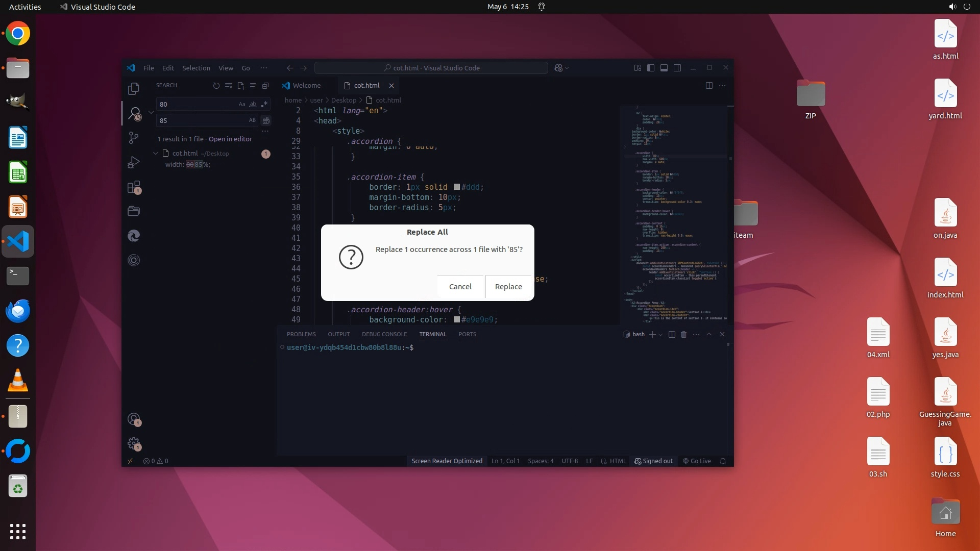The width and height of the screenshot is (980, 551).
Task: Collapse all search results icon
Action: click(265, 86)
